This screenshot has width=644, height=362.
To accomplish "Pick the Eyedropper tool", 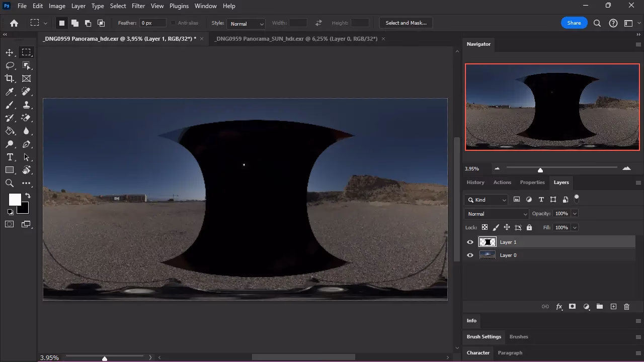I will pos(10,92).
